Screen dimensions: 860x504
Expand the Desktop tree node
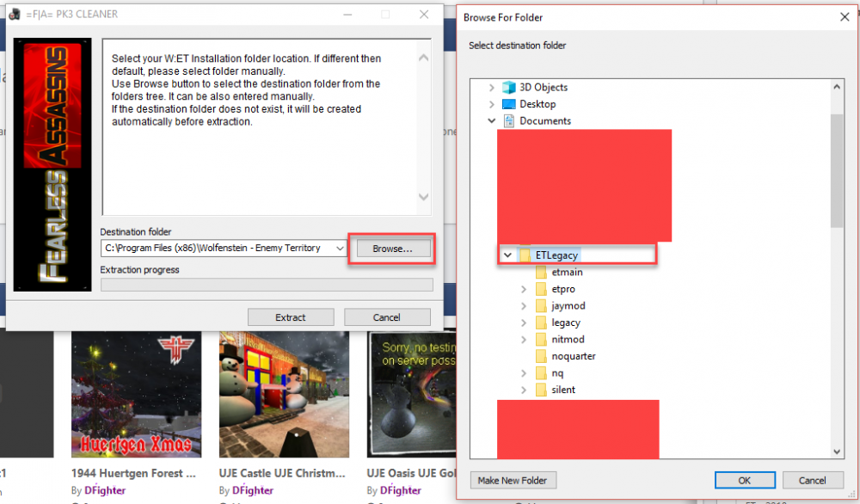coord(491,104)
